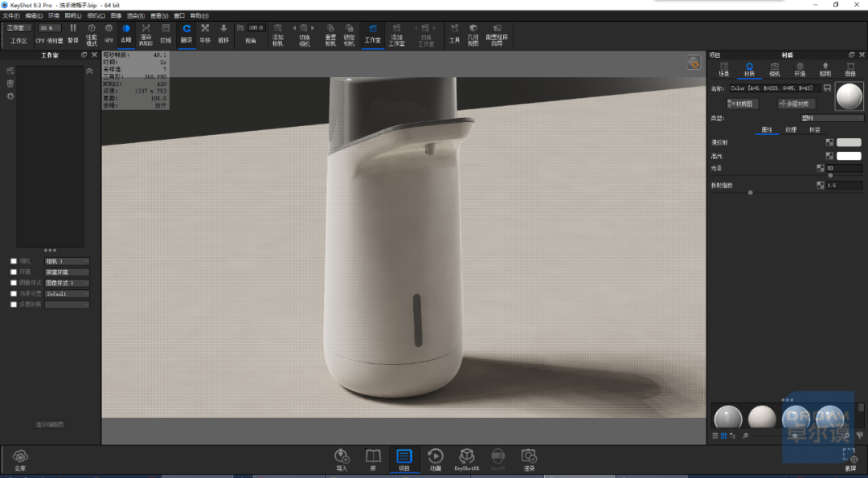Click save-to-library icon beside material name
This screenshot has width=868, height=478.
pyautogui.click(x=827, y=88)
